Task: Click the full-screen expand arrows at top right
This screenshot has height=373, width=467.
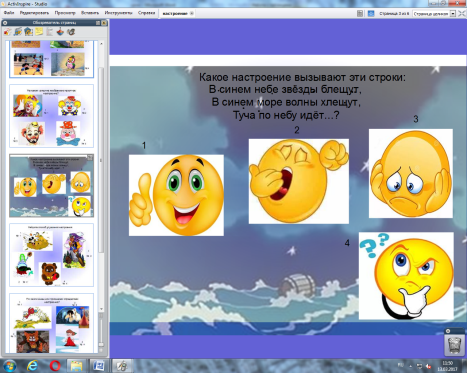Action: click(x=462, y=13)
